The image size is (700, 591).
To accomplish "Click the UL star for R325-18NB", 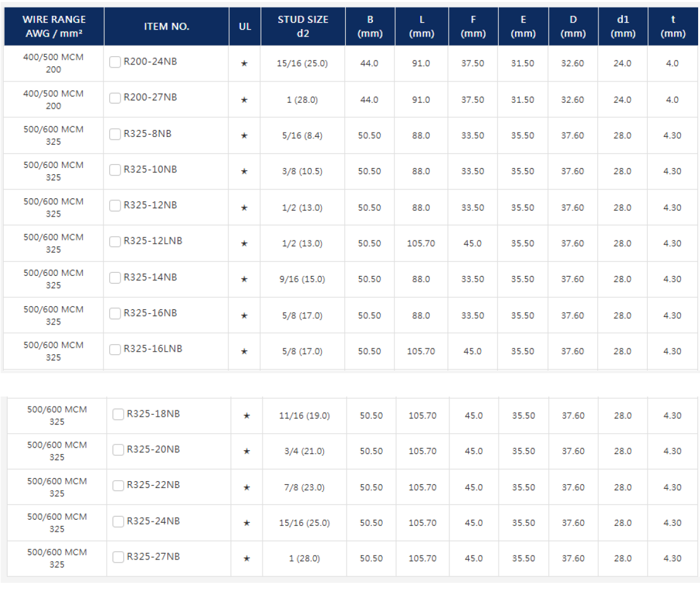I will 246,416.
